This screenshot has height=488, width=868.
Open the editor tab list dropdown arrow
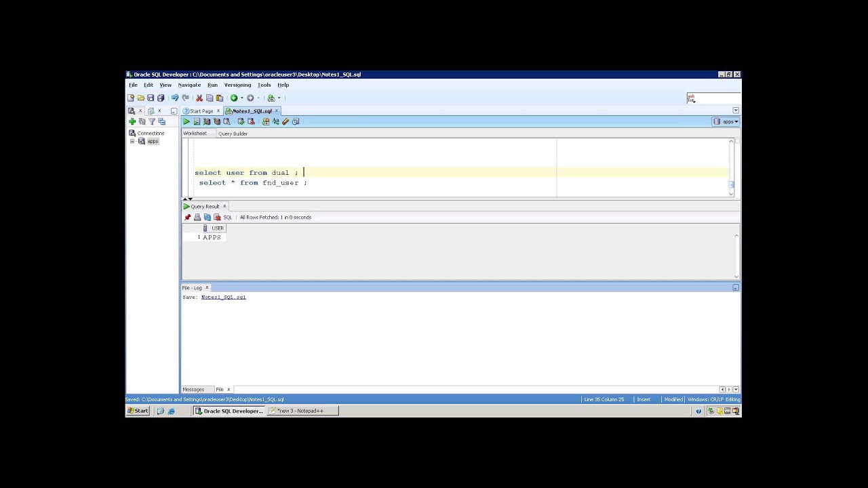coord(736,110)
